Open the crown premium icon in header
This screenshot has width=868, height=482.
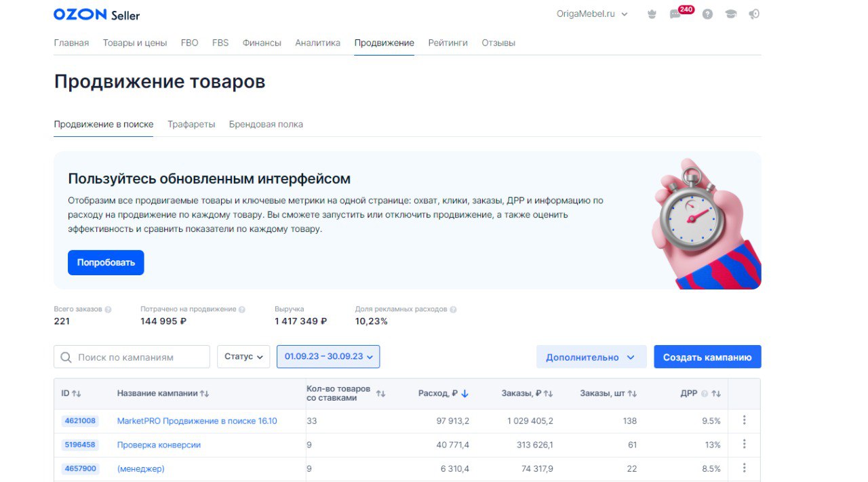point(652,14)
